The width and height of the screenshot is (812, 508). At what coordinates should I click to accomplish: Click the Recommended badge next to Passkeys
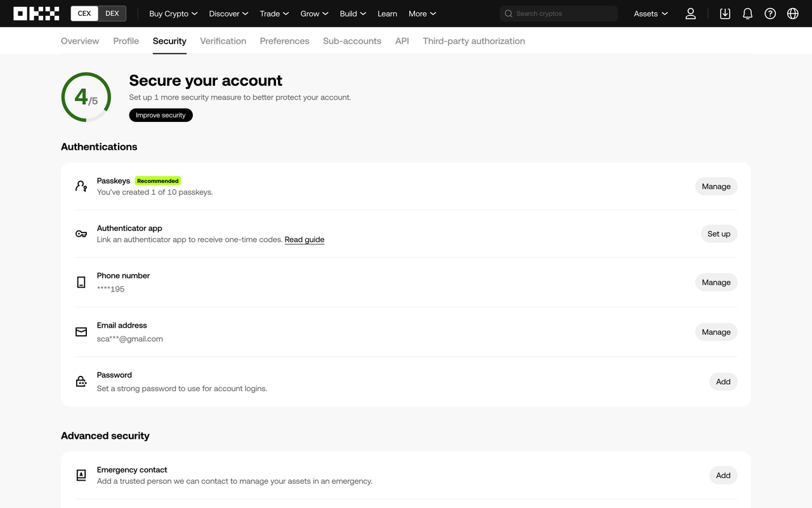pos(158,181)
